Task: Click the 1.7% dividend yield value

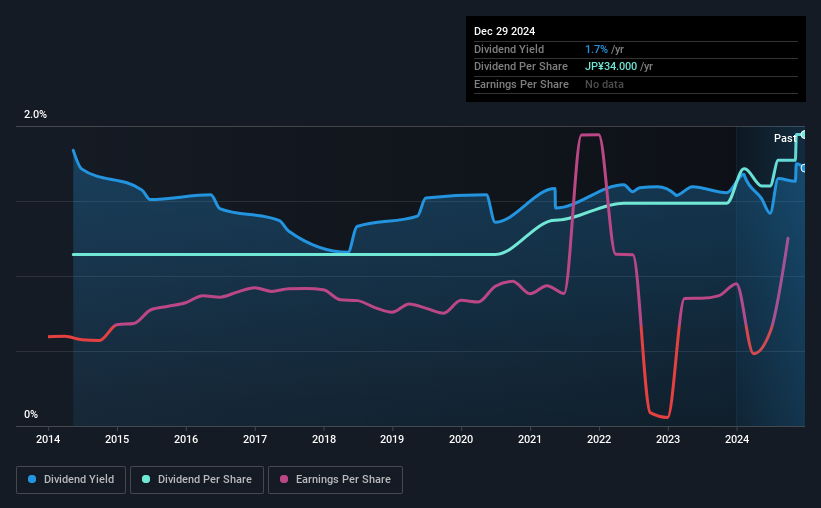Action: [596, 49]
